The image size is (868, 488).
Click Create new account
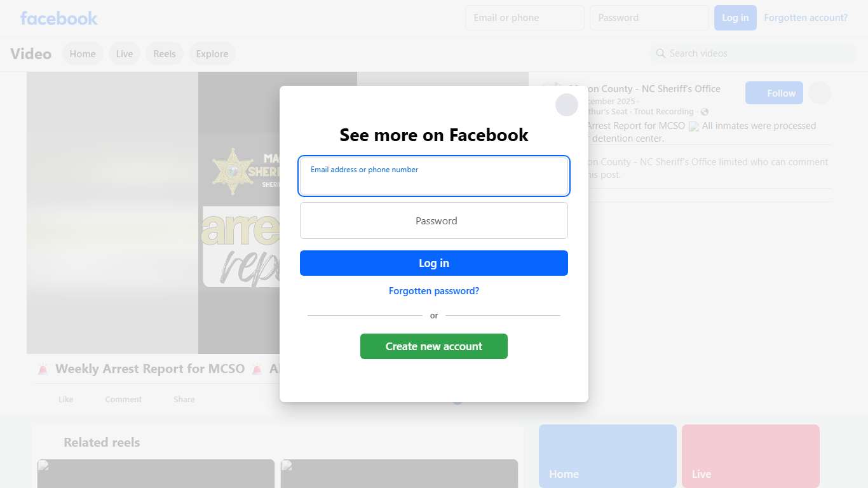pyautogui.click(x=434, y=346)
